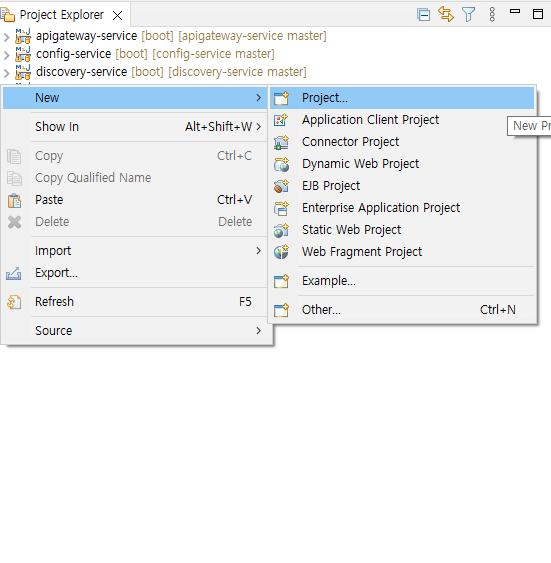Choose Enterprise Application Project
551x563 pixels.
[x=402, y=208]
